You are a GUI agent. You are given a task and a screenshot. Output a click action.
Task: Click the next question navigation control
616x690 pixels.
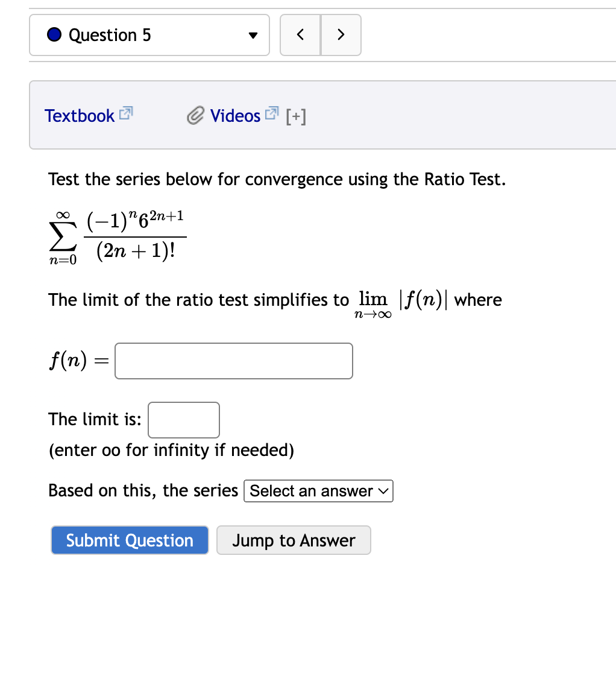tap(341, 35)
